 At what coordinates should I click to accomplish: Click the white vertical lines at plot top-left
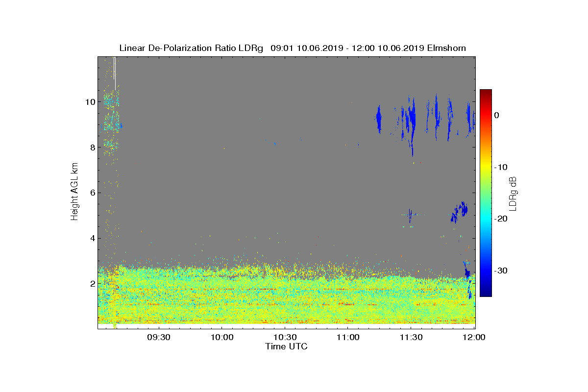tap(115, 73)
